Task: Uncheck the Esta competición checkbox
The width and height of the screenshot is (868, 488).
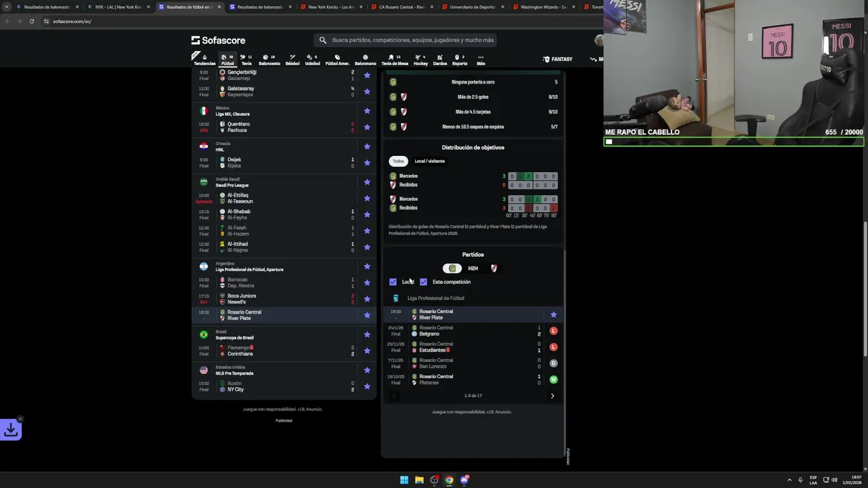Action: pos(423,282)
